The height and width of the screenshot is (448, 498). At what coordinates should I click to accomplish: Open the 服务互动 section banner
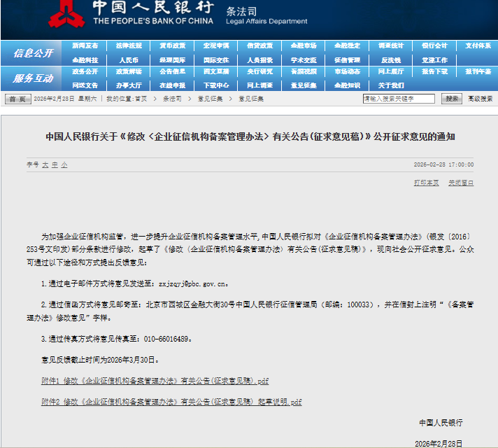pos(34,78)
